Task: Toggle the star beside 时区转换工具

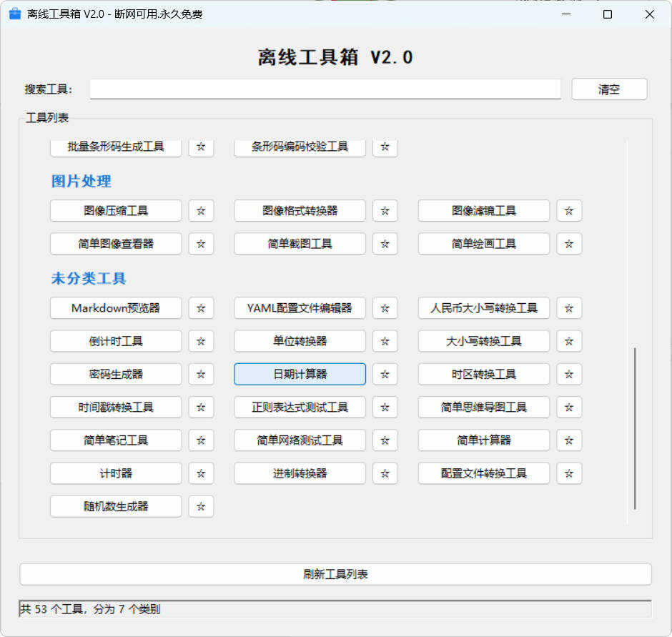Action: tap(568, 374)
